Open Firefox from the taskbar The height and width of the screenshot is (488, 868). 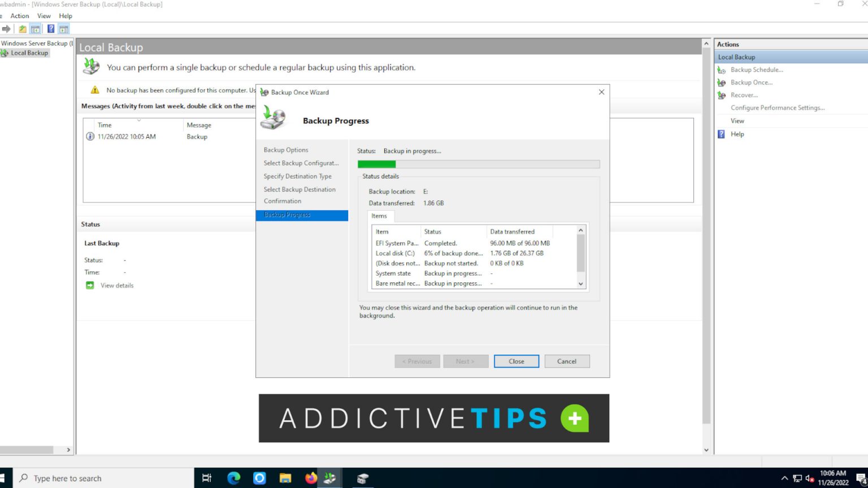(310, 478)
